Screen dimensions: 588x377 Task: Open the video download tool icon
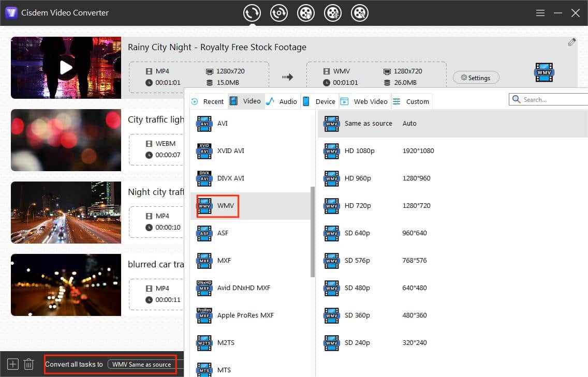(306, 12)
